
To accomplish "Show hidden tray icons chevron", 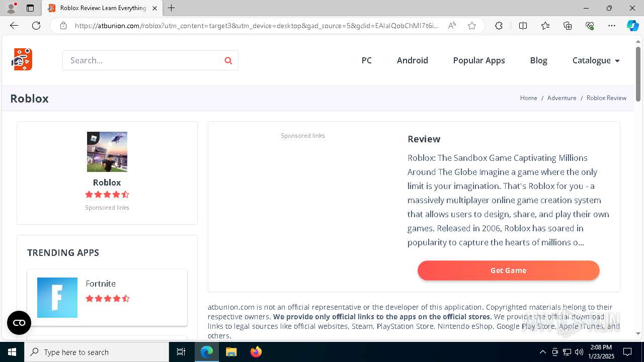I will [x=542, y=352].
